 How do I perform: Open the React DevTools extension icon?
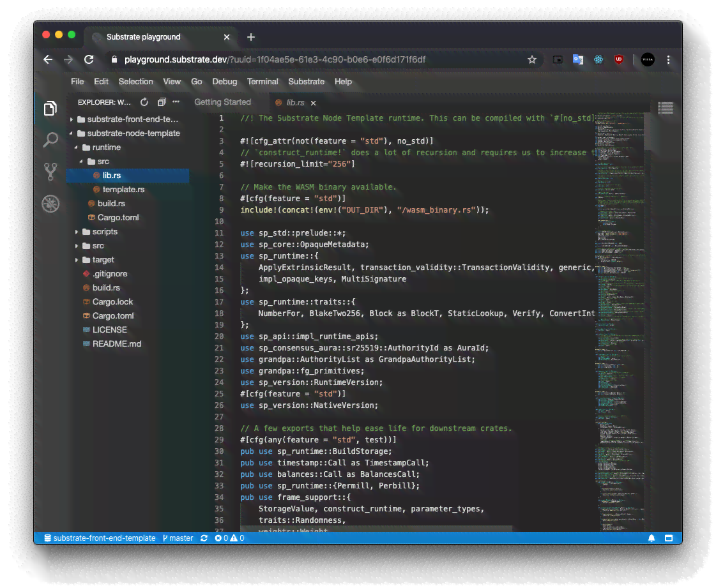598,59
